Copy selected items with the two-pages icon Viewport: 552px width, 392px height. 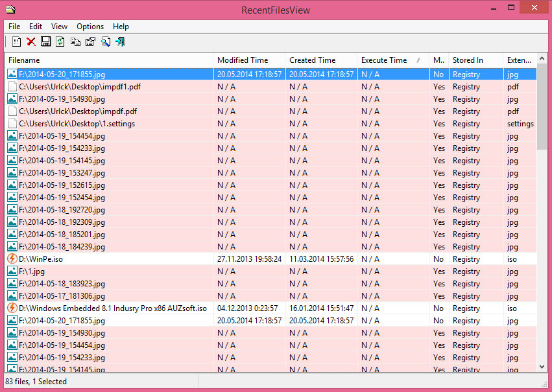(75, 41)
